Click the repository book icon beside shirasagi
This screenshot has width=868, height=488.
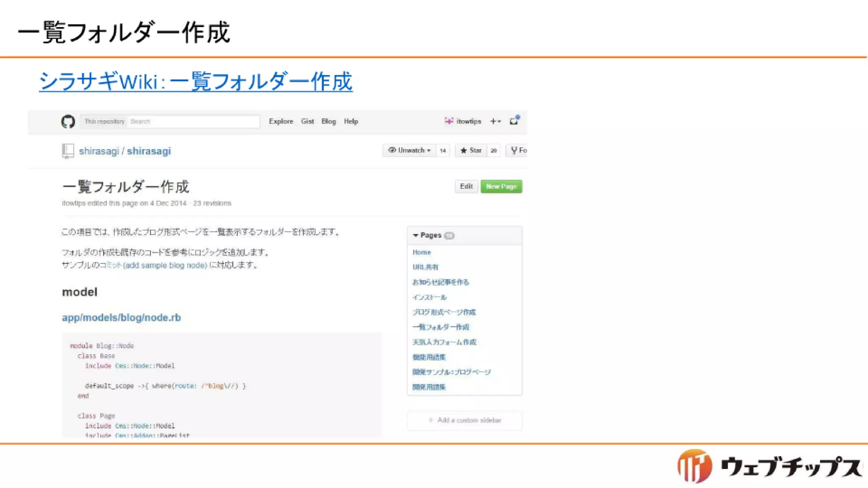pos(68,151)
